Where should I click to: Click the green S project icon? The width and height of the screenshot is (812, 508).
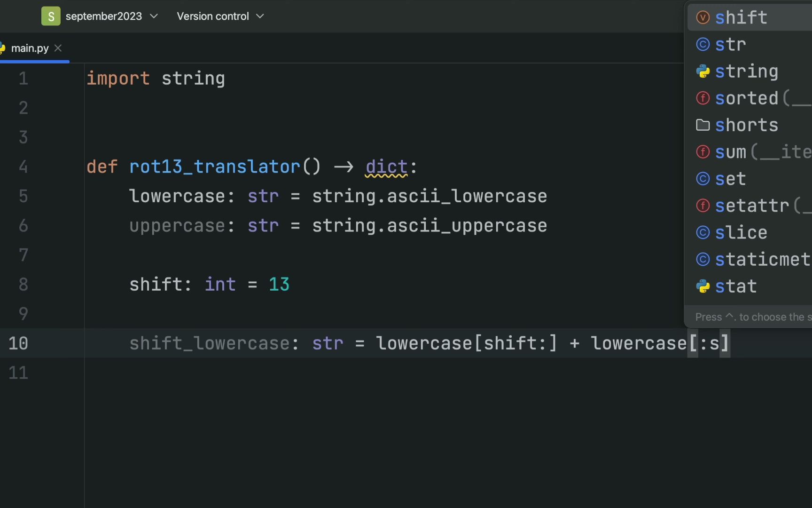click(x=51, y=16)
